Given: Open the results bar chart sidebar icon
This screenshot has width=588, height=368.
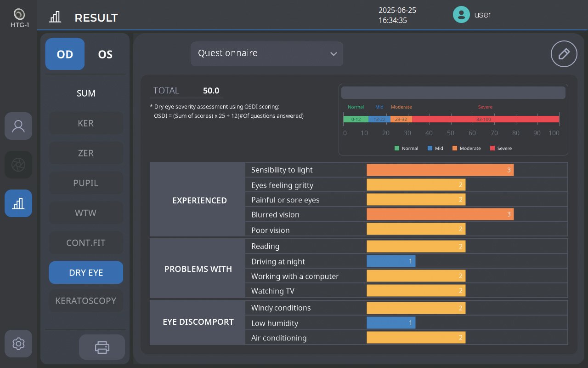Looking at the screenshot, I should [18, 203].
